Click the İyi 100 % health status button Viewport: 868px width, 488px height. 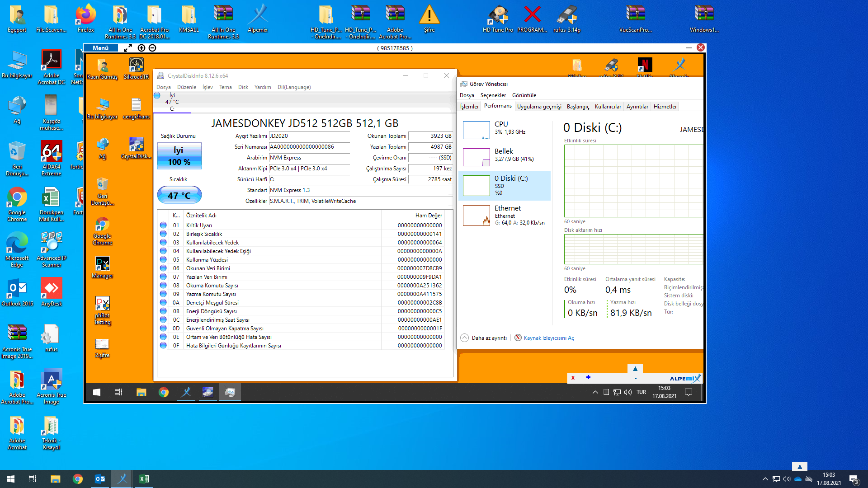pyautogui.click(x=179, y=156)
